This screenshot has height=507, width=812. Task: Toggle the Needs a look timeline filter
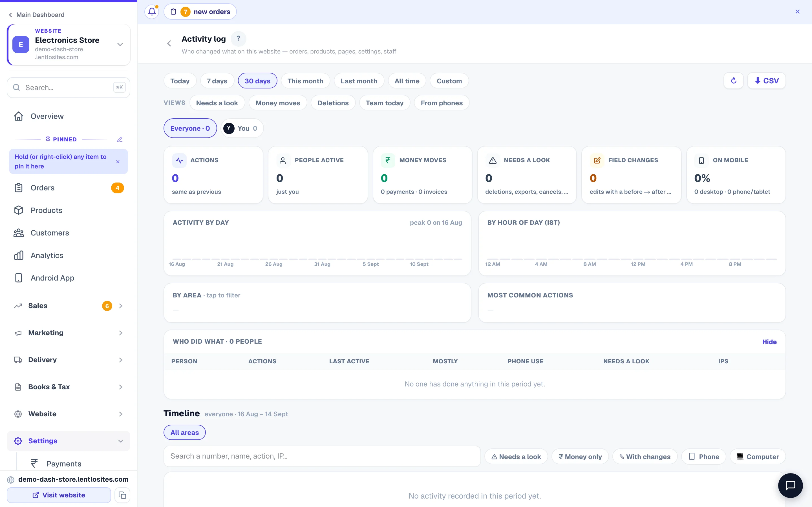516,457
